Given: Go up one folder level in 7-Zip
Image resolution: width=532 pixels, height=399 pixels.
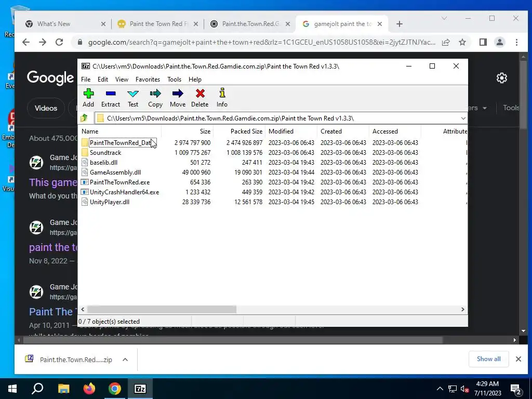Looking at the screenshot, I should coord(84,118).
